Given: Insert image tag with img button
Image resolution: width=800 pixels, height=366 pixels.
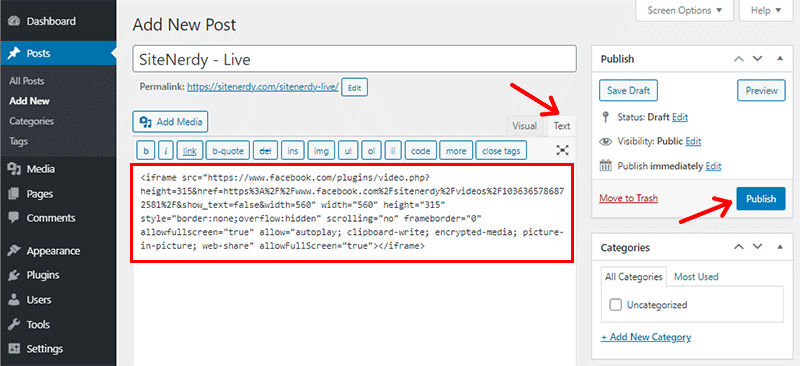Looking at the screenshot, I should [x=321, y=151].
